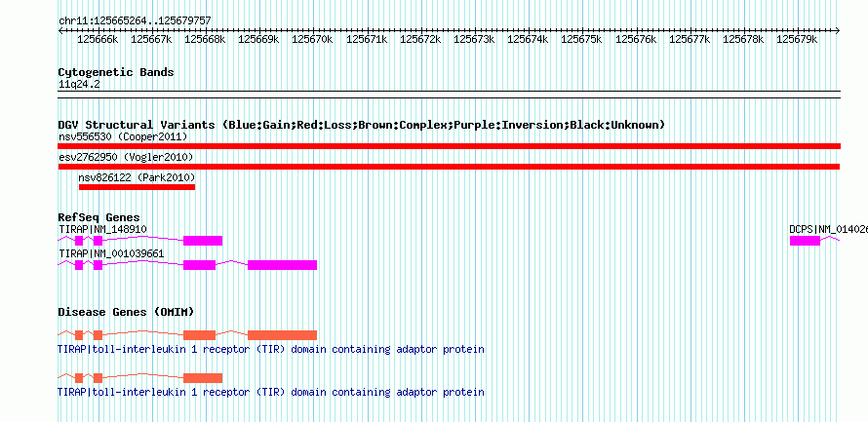Click the chr11:125665264..125679757 coordinate label
The width and height of the screenshot is (868, 422).
(x=135, y=21)
